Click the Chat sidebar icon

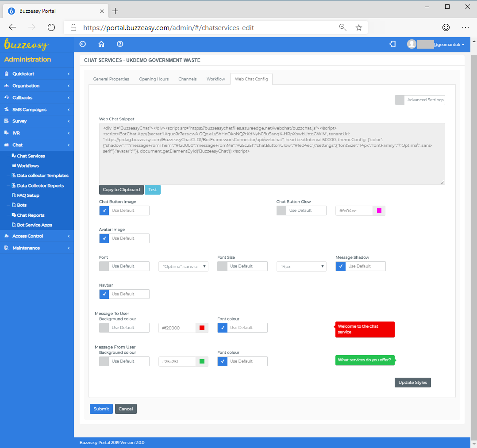(x=6, y=145)
